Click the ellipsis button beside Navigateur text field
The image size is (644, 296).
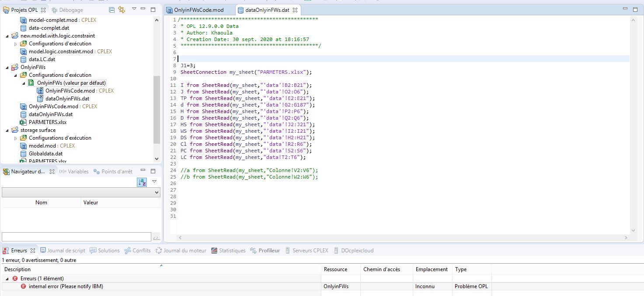156,237
